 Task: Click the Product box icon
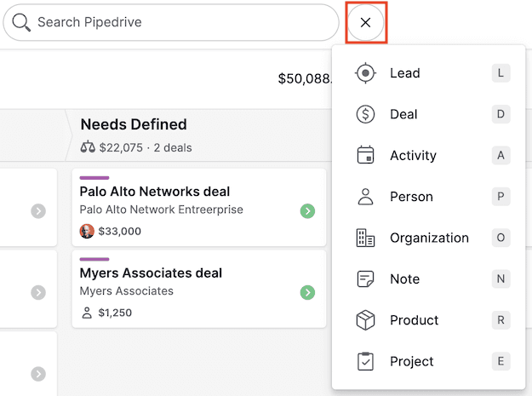365,320
